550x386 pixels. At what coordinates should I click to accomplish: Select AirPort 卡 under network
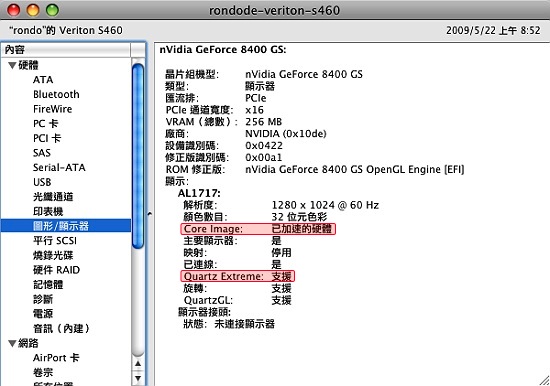(x=56, y=358)
